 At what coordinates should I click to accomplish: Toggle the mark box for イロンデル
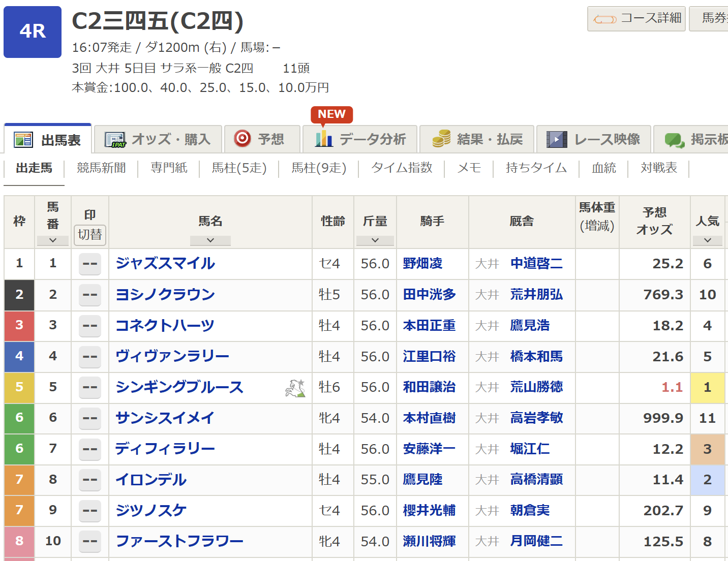coord(90,480)
